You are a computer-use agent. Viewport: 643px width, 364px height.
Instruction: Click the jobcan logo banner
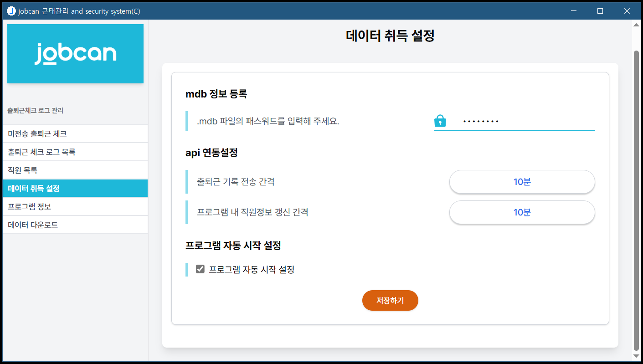pos(75,54)
